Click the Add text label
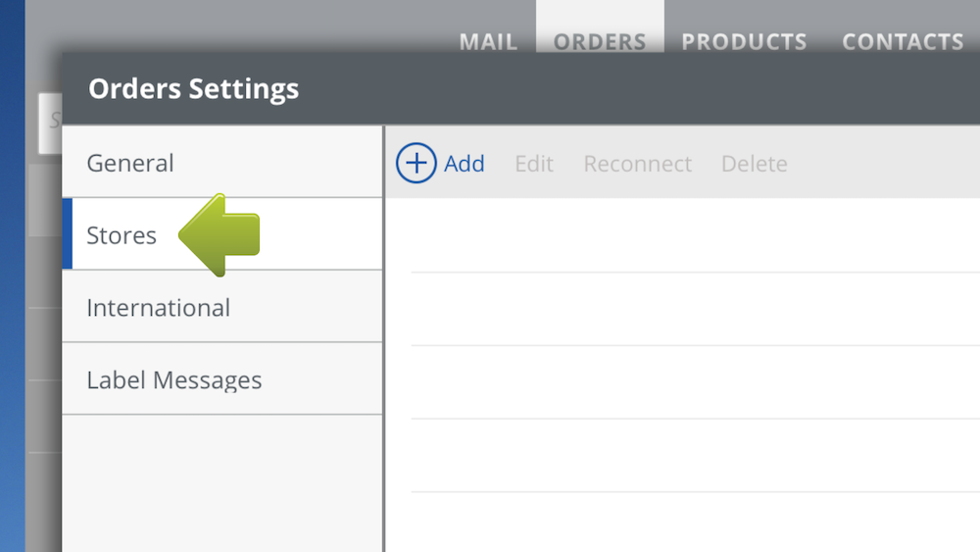The height and width of the screenshot is (552, 980). point(465,164)
